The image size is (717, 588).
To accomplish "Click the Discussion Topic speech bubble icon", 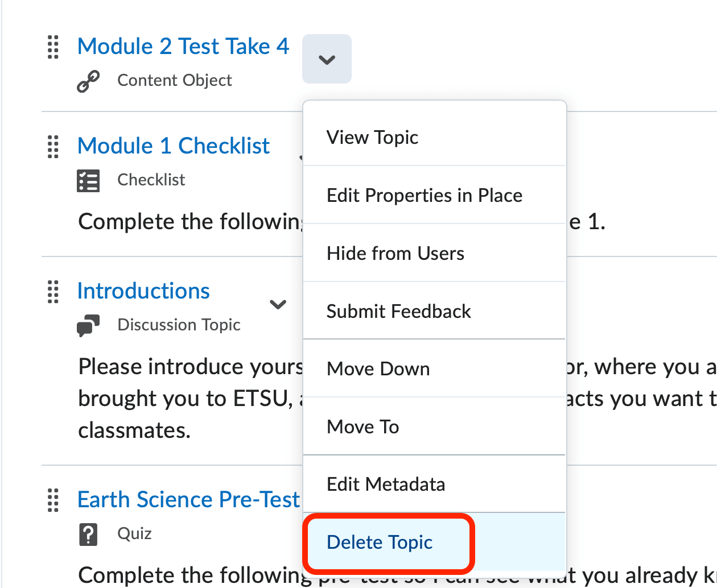I will (89, 324).
